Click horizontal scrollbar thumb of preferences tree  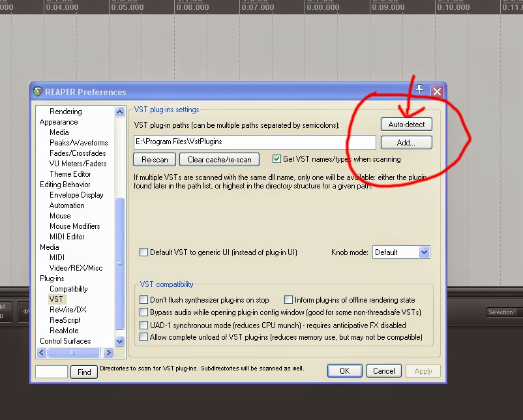click(x=74, y=352)
